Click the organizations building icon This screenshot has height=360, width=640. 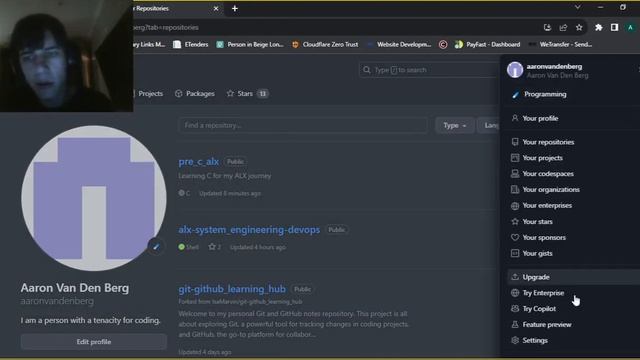[x=515, y=190]
